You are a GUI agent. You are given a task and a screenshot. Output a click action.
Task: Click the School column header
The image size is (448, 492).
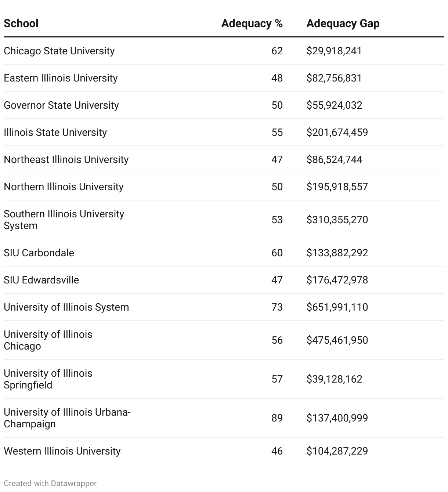click(21, 23)
